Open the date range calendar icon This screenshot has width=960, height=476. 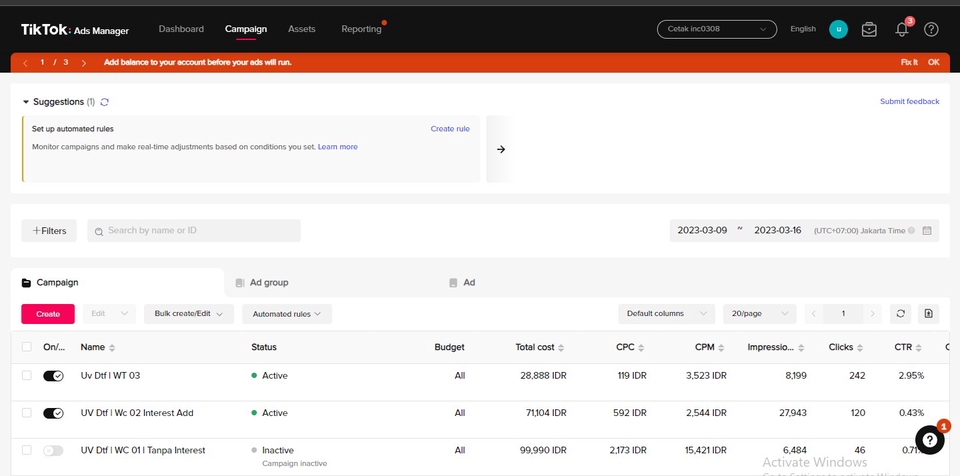(x=927, y=231)
